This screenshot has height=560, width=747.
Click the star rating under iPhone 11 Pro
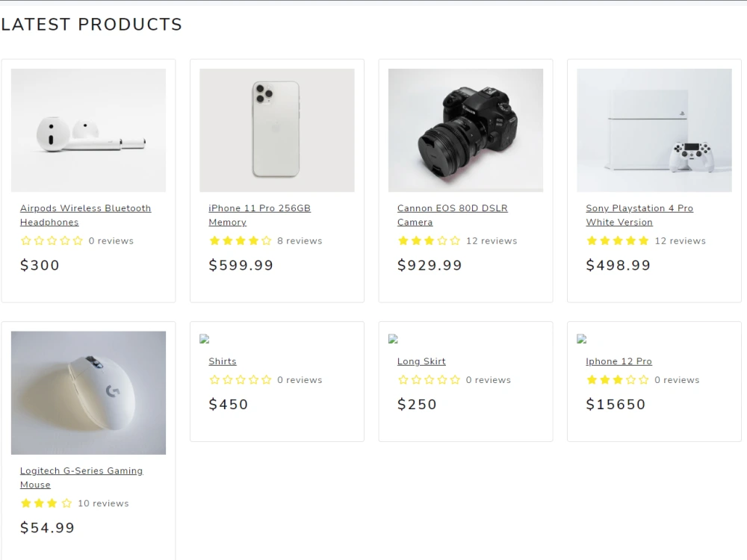pyautogui.click(x=241, y=240)
